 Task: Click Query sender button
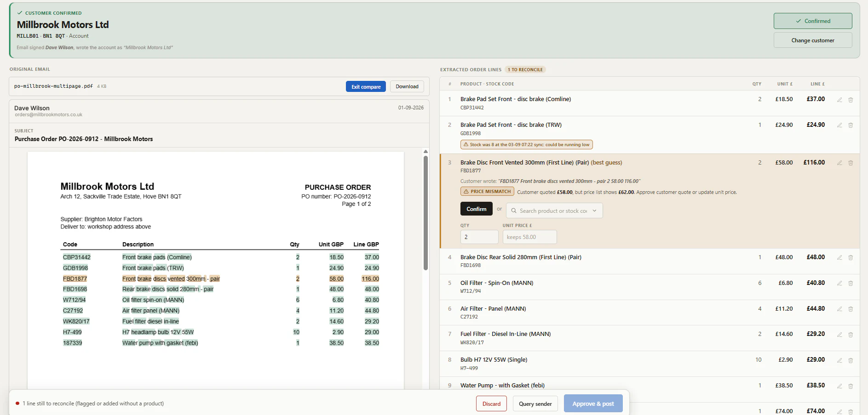click(535, 404)
